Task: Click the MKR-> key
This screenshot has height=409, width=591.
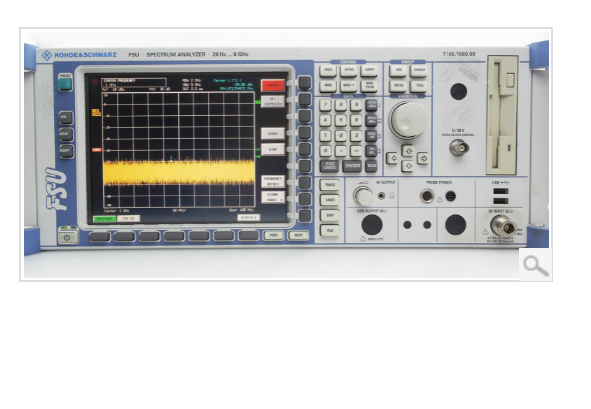Action: [x=348, y=86]
